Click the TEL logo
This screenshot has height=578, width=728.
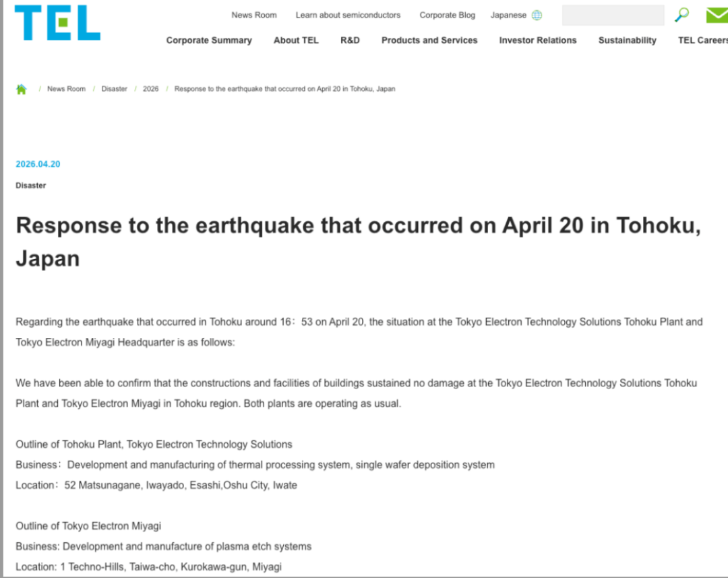click(57, 22)
